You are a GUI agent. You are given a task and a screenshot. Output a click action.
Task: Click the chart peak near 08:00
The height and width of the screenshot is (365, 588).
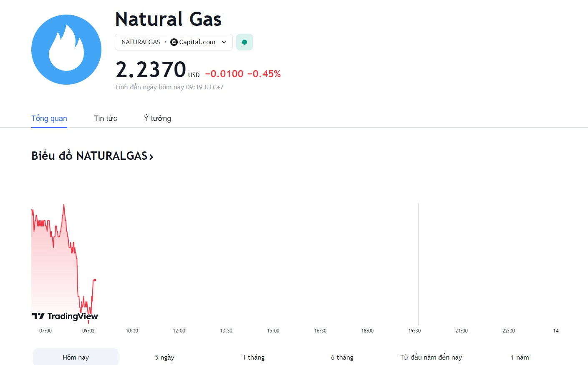click(64, 204)
